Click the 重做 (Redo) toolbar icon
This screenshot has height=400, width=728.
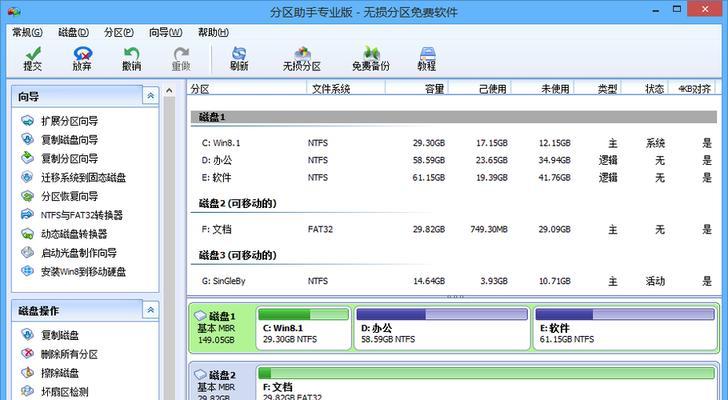[x=181, y=59]
